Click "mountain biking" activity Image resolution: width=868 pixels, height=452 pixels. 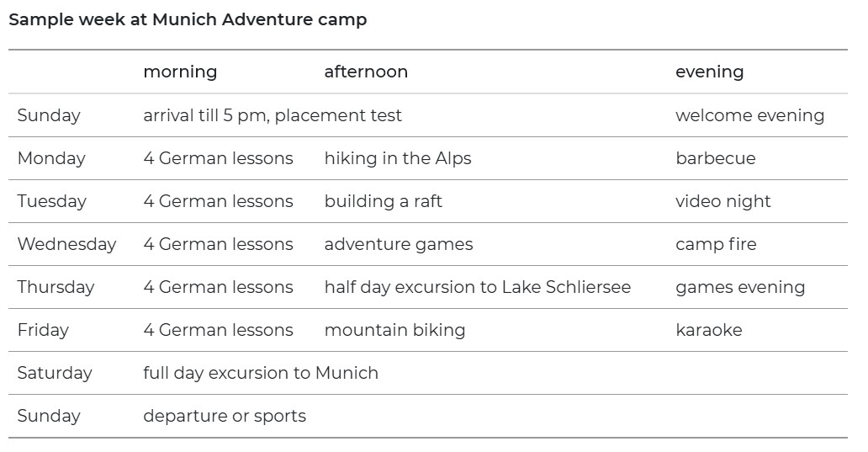(394, 330)
